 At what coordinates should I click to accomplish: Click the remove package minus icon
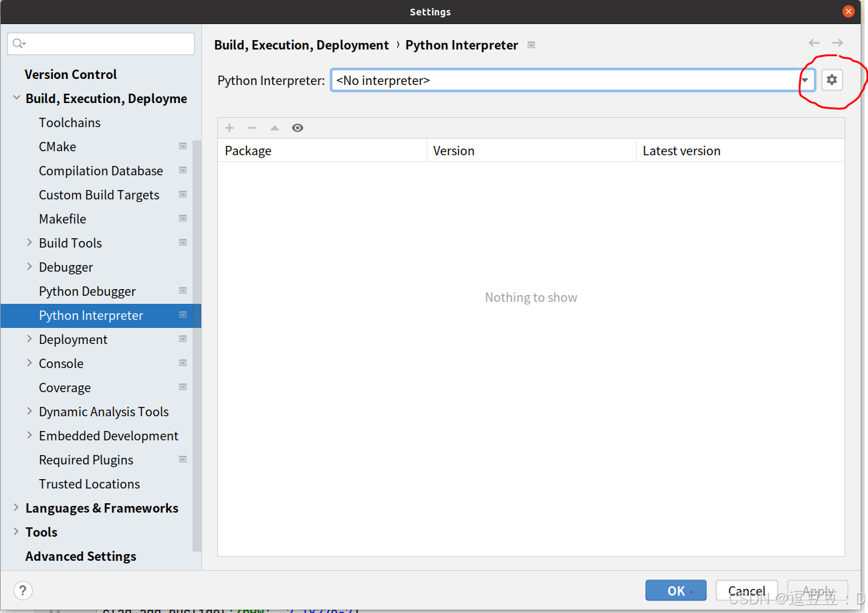(x=252, y=128)
